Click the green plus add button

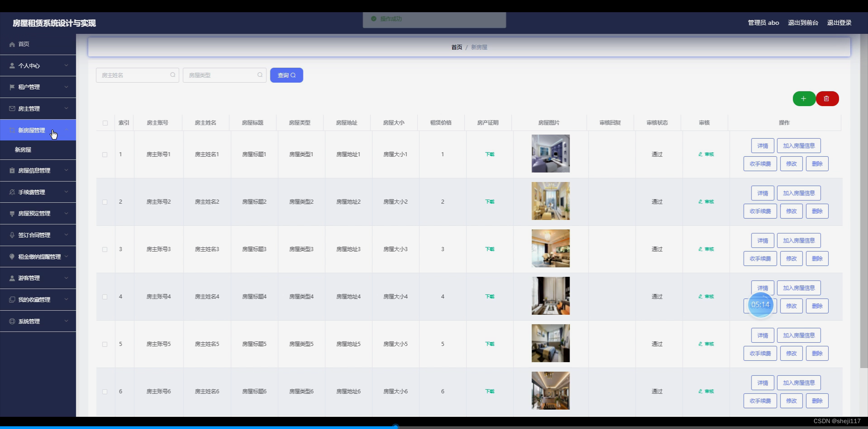(805, 98)
